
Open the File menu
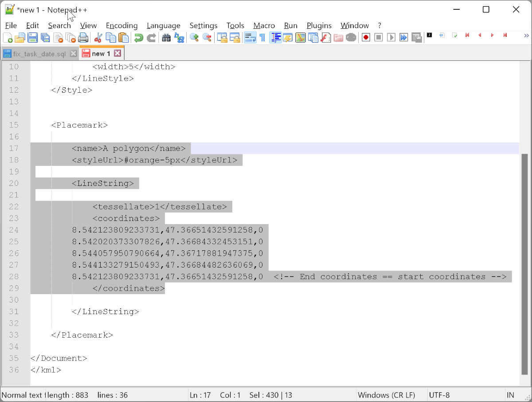pos(11,25)
